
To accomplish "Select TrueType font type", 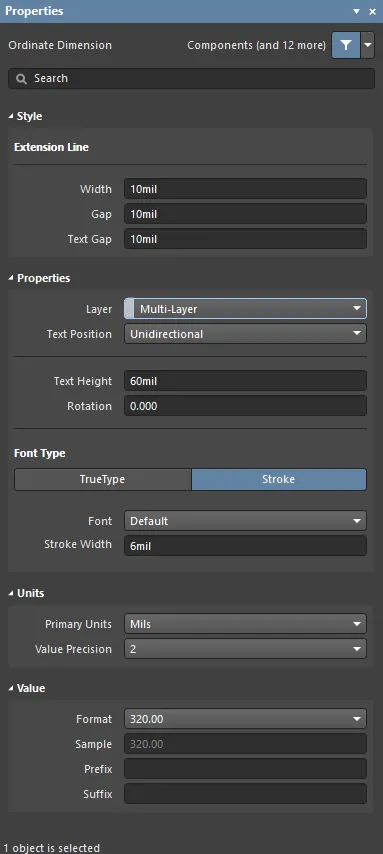I will tap(103, 479).
